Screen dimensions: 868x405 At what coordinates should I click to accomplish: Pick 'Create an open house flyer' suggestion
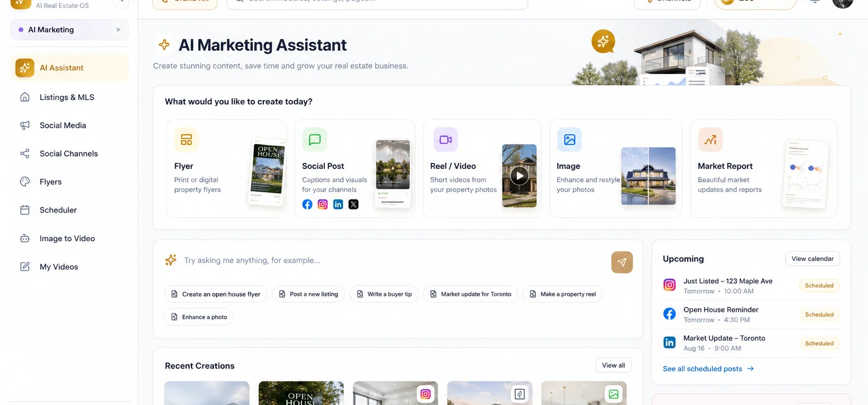[x=216, y=294]
